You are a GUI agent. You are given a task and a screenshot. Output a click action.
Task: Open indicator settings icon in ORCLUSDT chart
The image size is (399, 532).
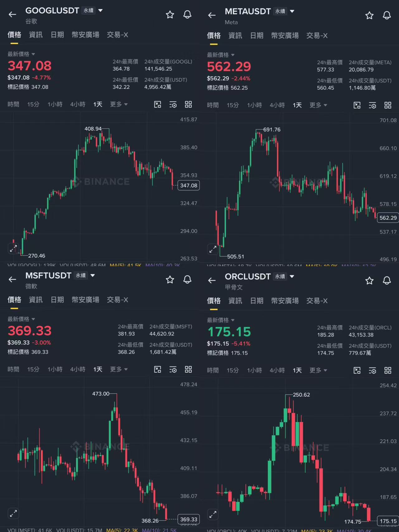(x=373, y=371)
